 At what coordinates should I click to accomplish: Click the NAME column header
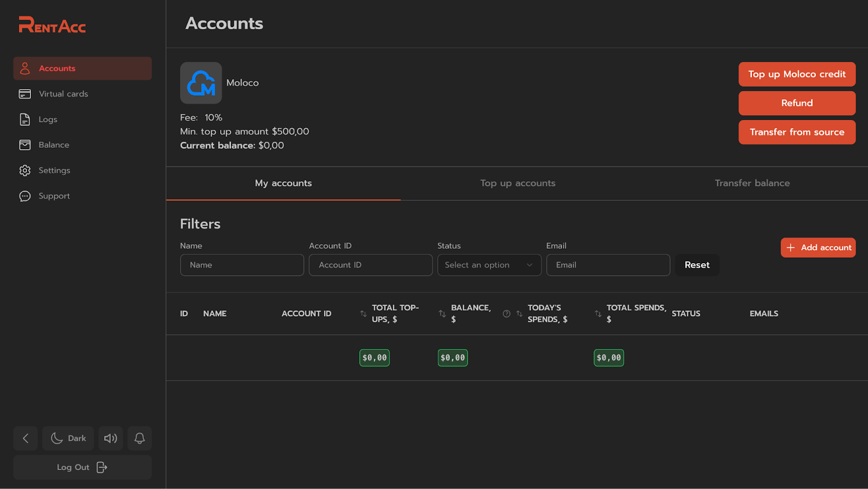tap(215, 314)
